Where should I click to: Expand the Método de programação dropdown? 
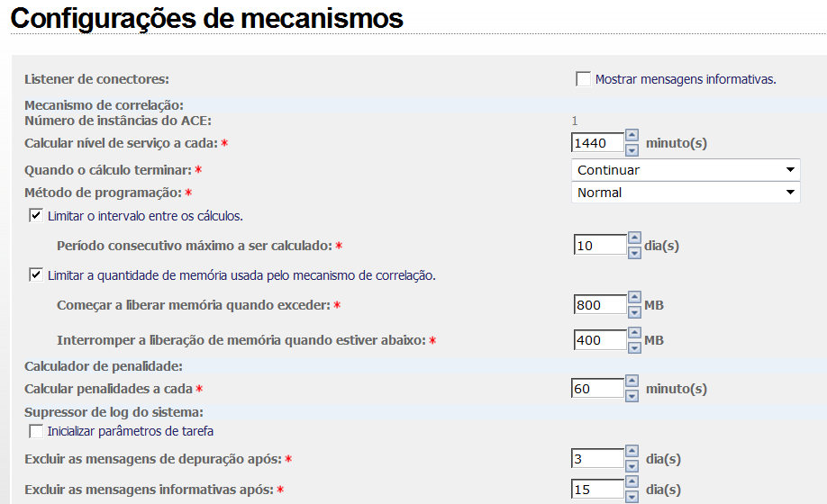(x=686, y=193)
